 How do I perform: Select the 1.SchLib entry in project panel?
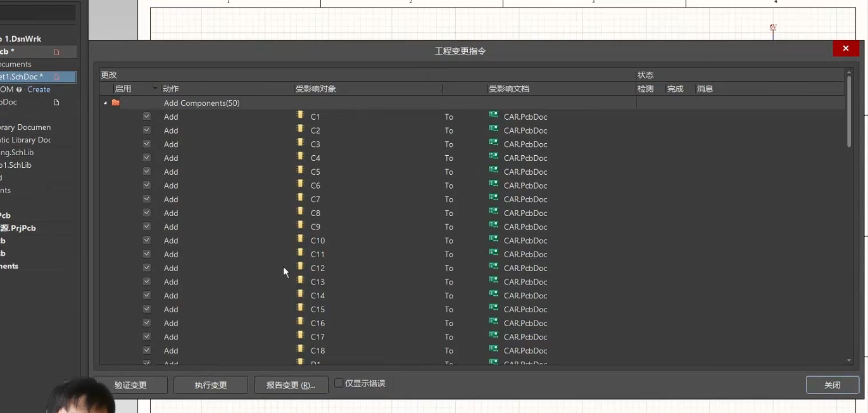(16, 165)
